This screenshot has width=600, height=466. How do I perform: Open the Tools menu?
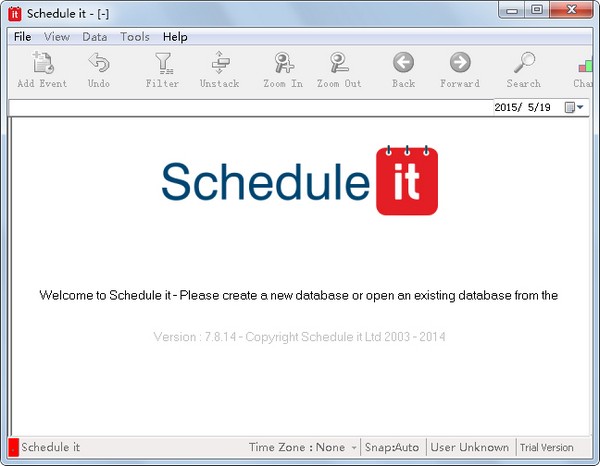135,37
